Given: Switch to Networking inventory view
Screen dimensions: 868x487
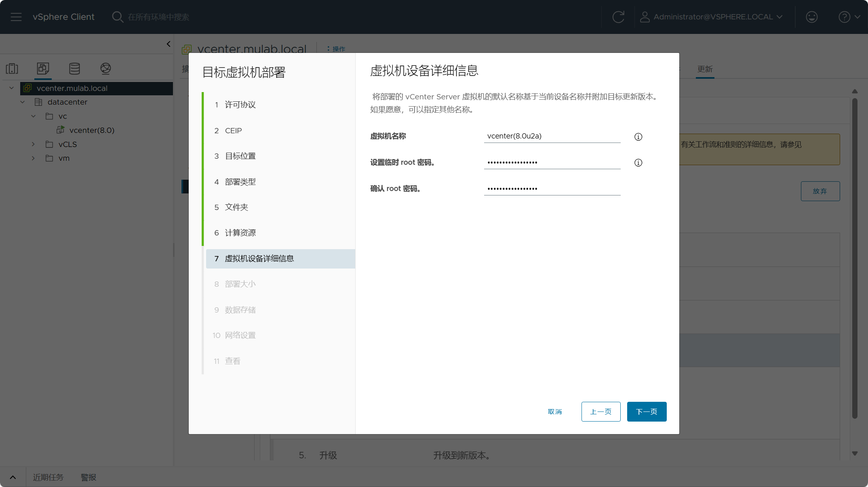Looking at the screenshot, I should [x=105, y=69].
